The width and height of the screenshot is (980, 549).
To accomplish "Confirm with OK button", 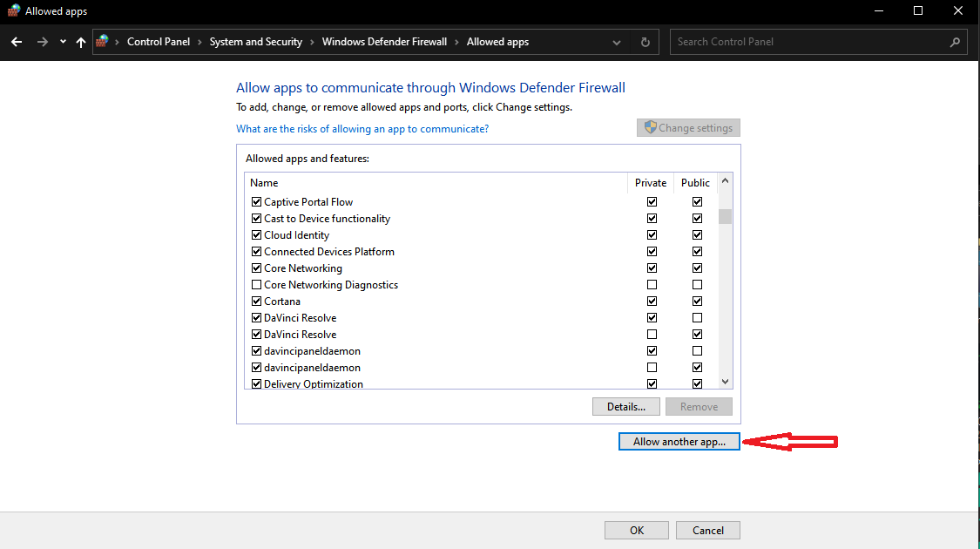I will click(636, 530).
